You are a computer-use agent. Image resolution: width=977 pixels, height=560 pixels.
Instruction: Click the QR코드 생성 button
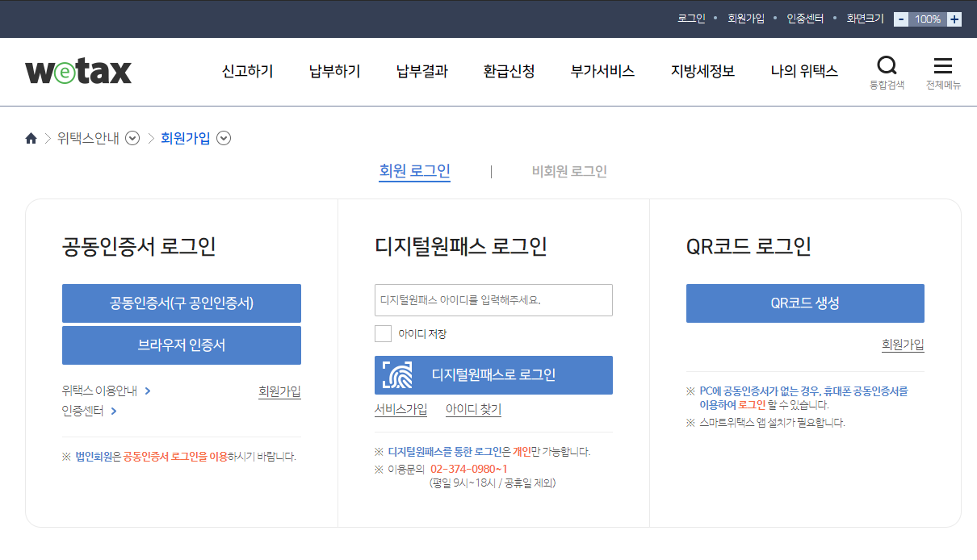[x=805, y=303]
